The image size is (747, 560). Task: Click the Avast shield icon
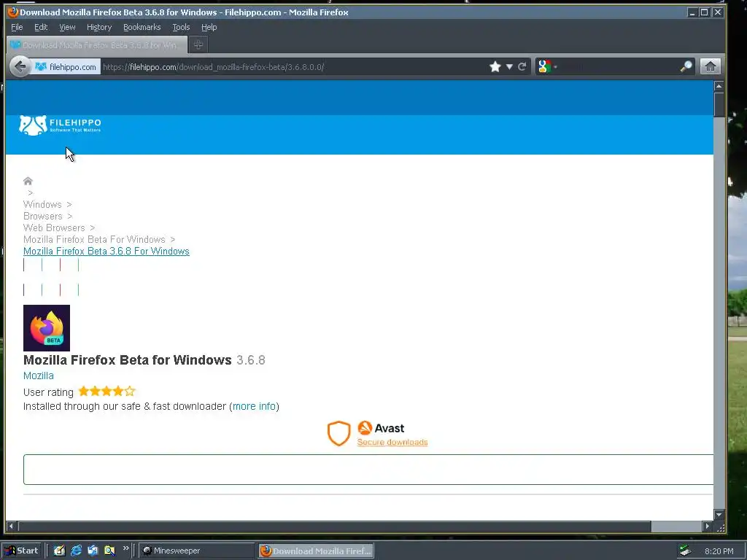[338, 433]
